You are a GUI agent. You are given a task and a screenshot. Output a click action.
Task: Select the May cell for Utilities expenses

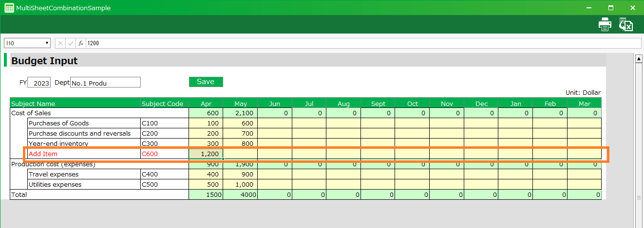pos(240,185)
